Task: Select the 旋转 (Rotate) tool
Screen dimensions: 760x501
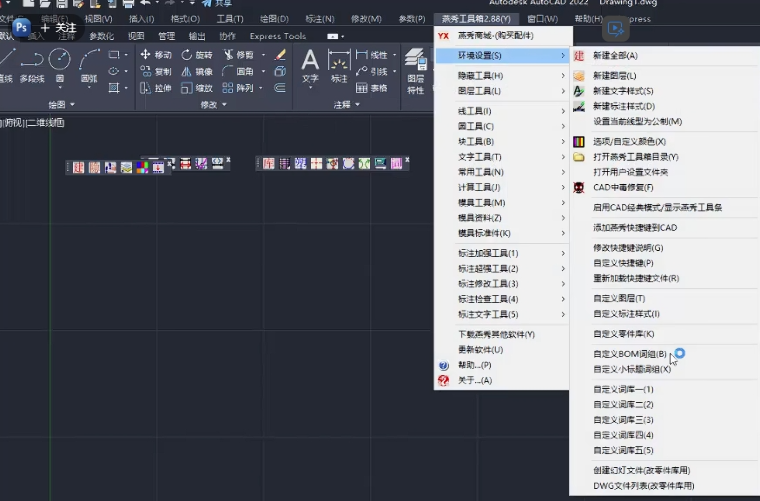Action: coord(197,55)
